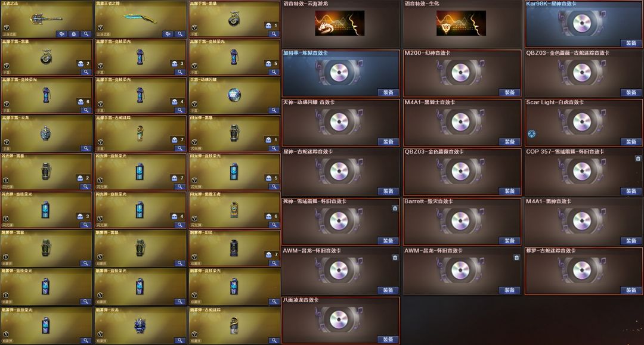Viewport: 644px width, 345px height.
Task: Click the magnifier icon on 王者之击 card
Action: (x=86, y=34)
